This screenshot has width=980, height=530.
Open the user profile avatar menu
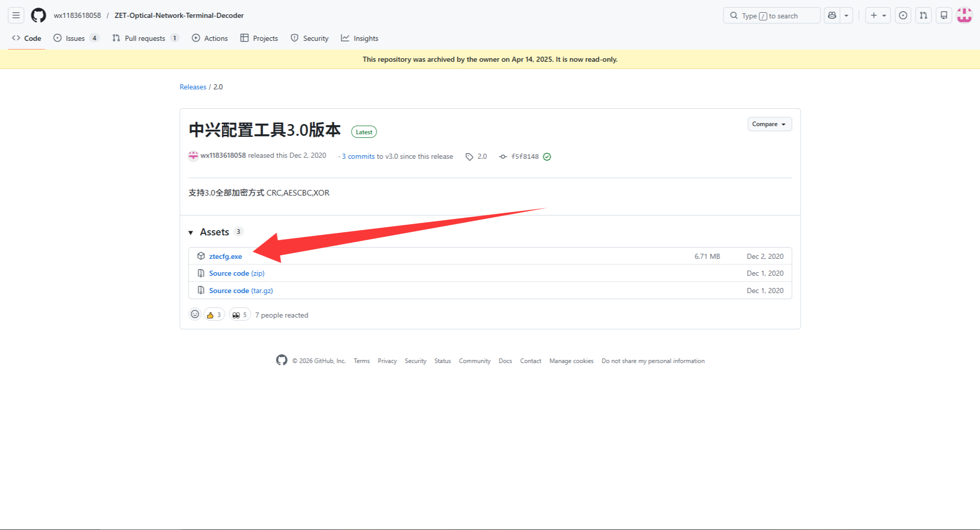(964, 15)
